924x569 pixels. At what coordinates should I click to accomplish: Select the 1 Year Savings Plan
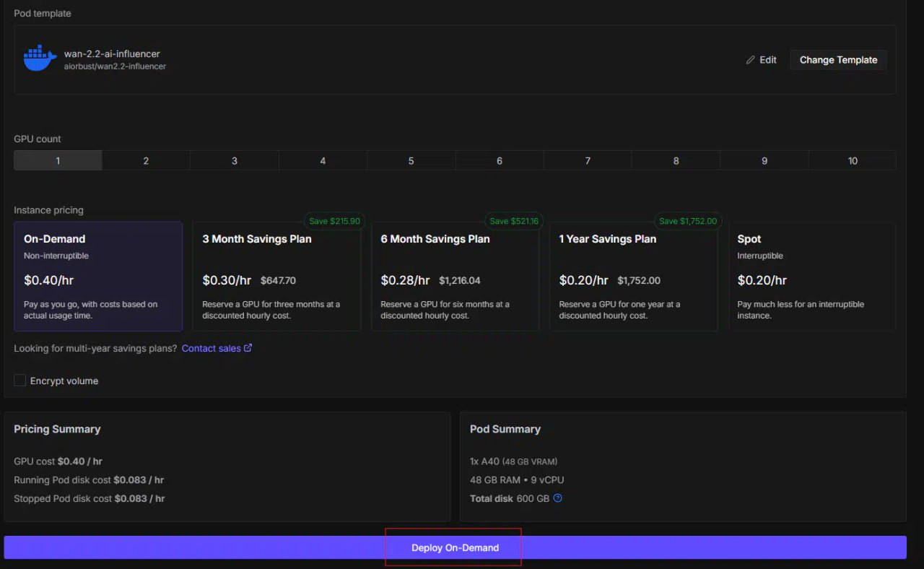click(x=633, y=277)
